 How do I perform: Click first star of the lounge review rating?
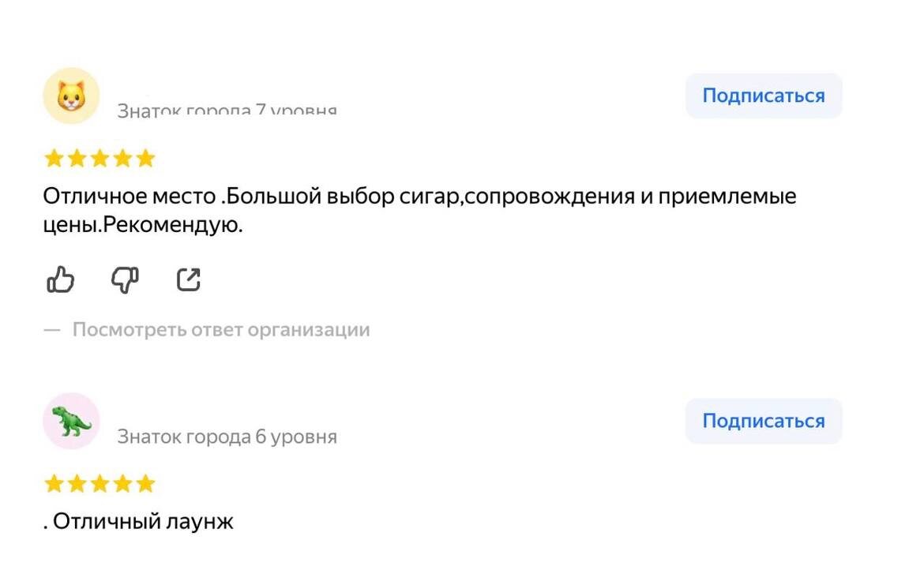54,484
